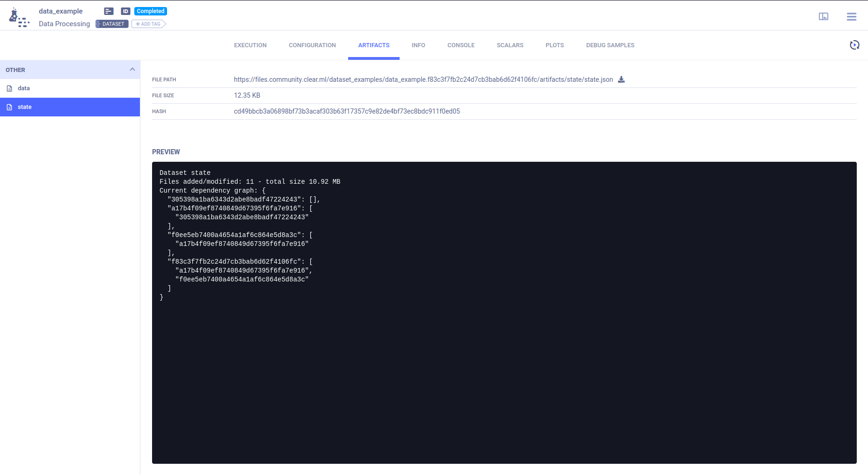Viewport: 868px width, 475px height.
Task: Click the ID badge icon
Action: [x=125, y=11]
